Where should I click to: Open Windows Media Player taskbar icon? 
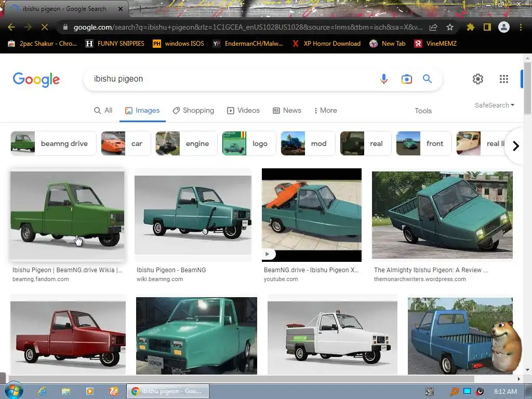(x=89, y=391)
